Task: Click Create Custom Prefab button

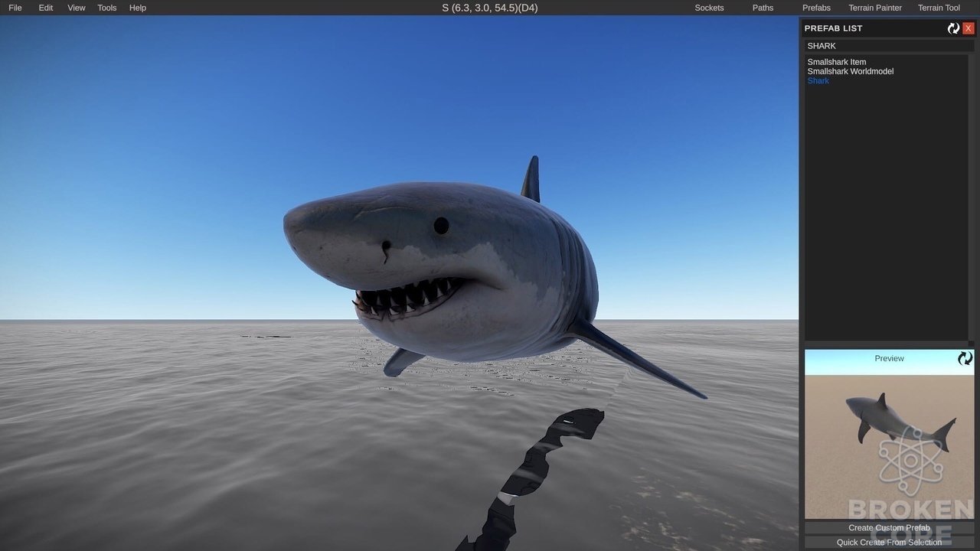Action: tap(889, 528)
